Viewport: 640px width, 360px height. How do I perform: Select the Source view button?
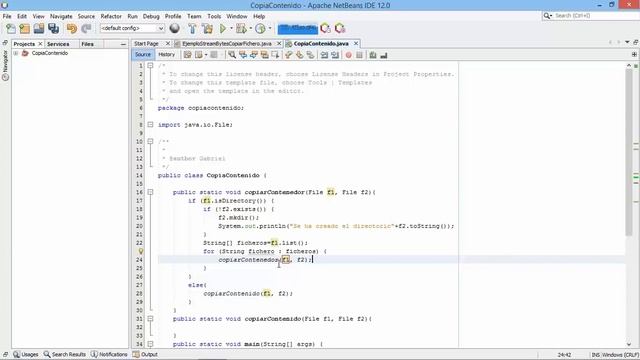pos(143,54)
